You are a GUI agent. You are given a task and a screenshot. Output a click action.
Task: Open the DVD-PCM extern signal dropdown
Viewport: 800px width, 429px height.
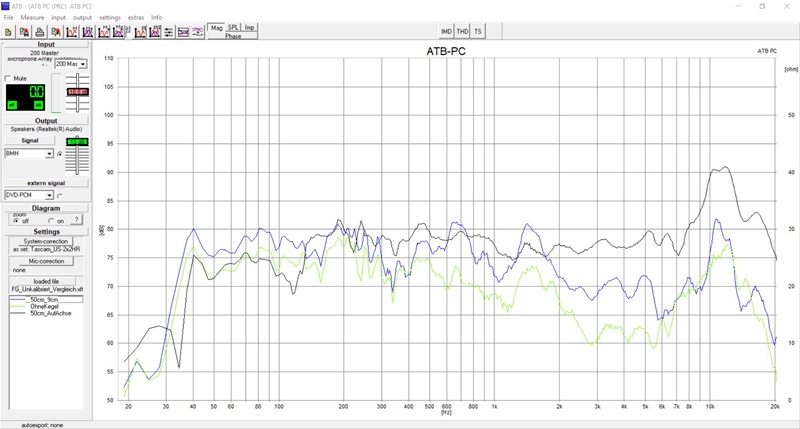[49, 196]
